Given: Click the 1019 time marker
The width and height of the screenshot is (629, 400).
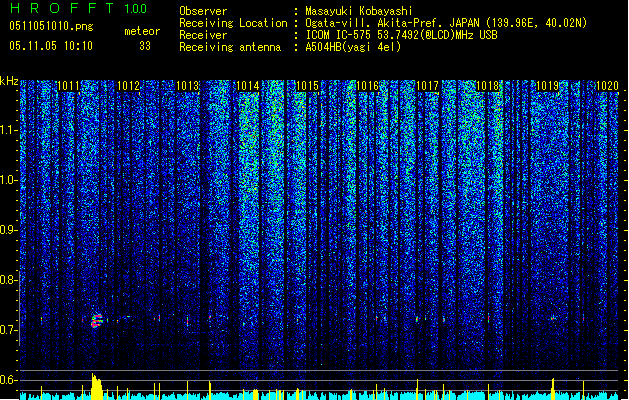Looking at the screenshot, I should (x=548, y=86).
